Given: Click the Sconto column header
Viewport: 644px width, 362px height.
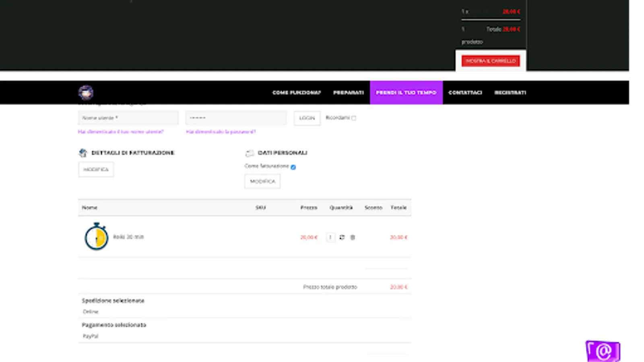Looking at the screenshot, I should (x=374, y=208).
